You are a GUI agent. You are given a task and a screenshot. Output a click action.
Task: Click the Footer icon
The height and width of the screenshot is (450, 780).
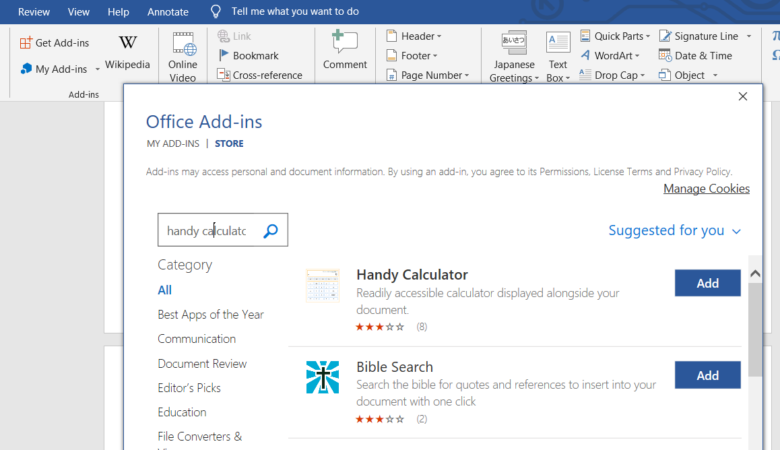391,55
